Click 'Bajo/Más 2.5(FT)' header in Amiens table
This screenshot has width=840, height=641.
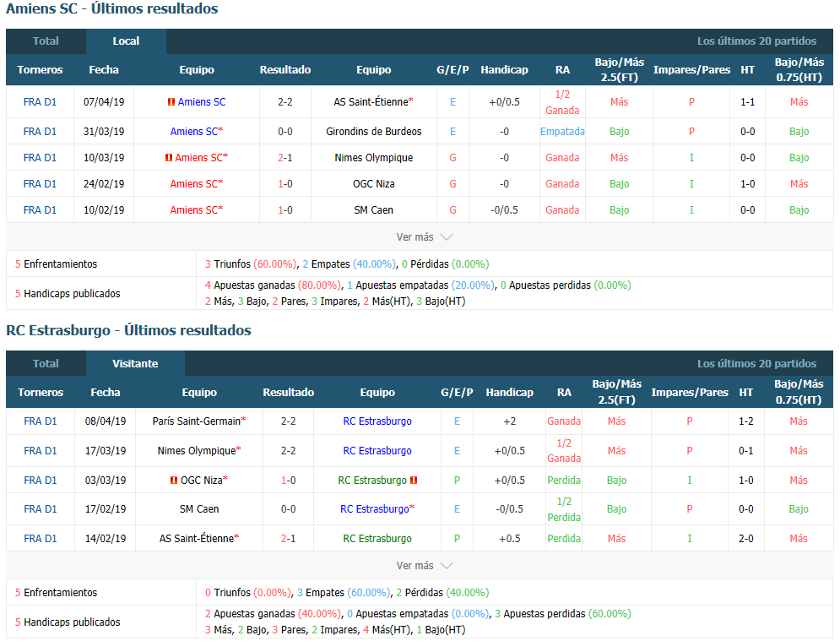coord(620,69)
